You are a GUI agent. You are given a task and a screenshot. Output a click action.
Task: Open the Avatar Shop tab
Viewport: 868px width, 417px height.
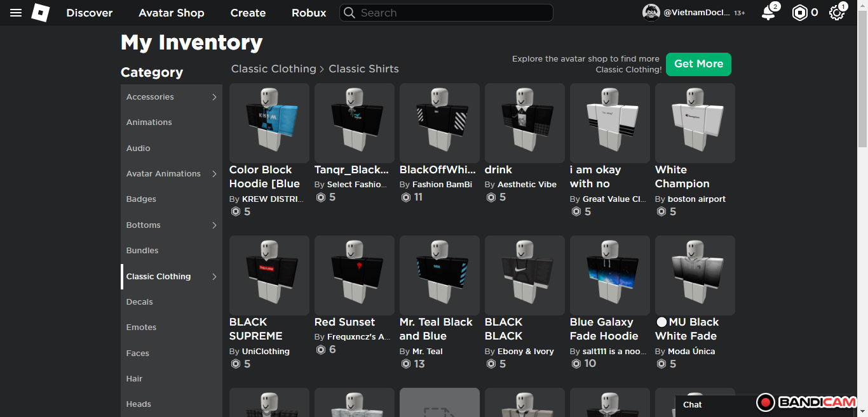(x=172, y=13)
